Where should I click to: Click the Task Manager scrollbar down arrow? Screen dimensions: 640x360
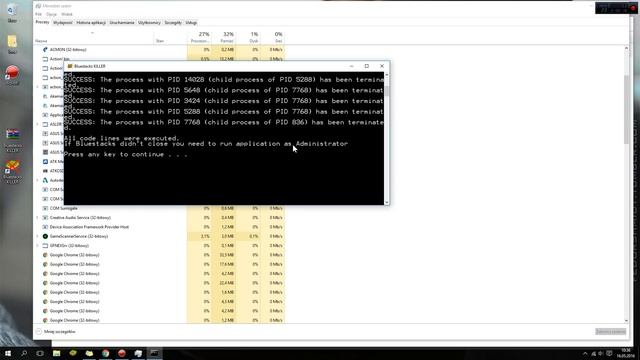(x=627, y=321)
